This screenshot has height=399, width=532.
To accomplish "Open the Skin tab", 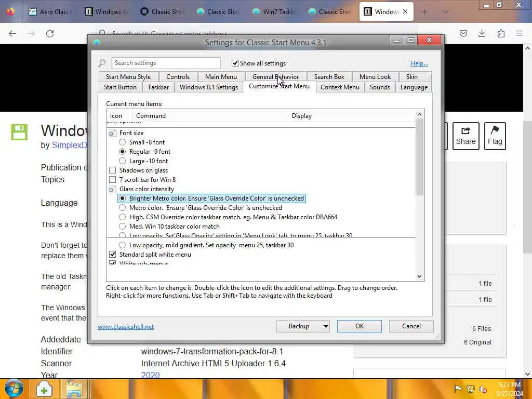I will click(x=412, y=77).
